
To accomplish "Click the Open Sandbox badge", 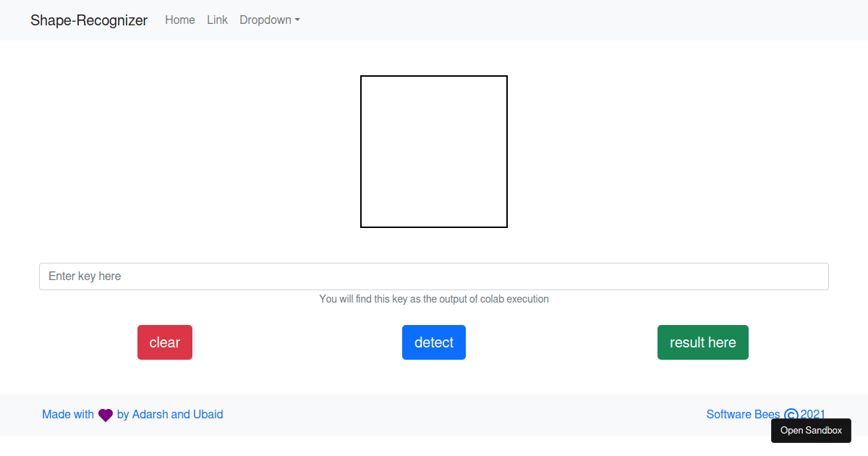I will click(811, 430).
